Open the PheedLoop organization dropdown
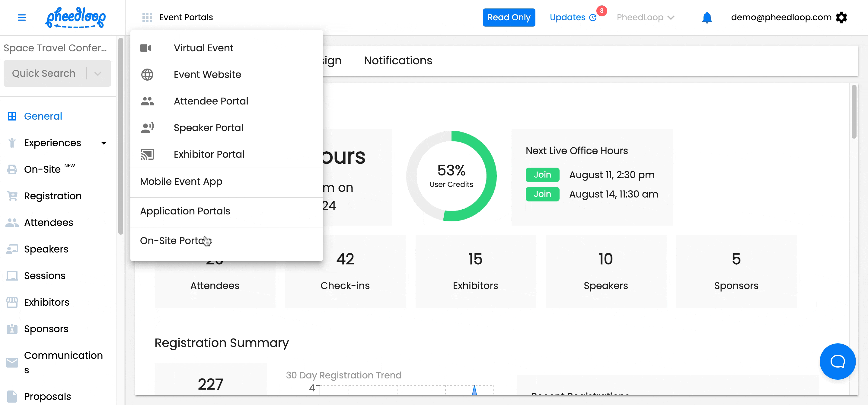Image resolution: width=868 pixels, height=405 pixels. pos(645,18)
